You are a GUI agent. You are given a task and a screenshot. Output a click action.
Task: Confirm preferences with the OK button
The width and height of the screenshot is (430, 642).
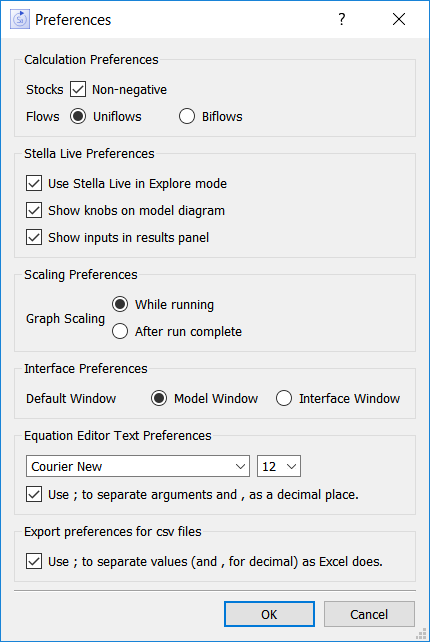pos(269,614)
